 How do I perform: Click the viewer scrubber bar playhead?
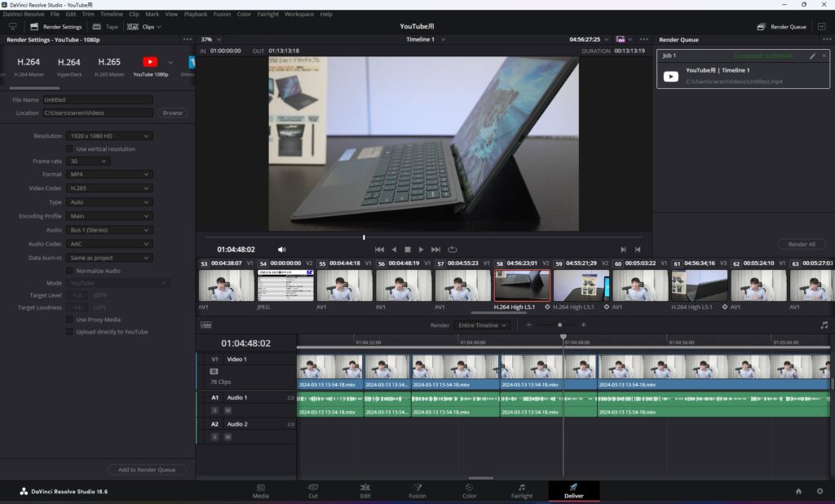tap(364, 237)
